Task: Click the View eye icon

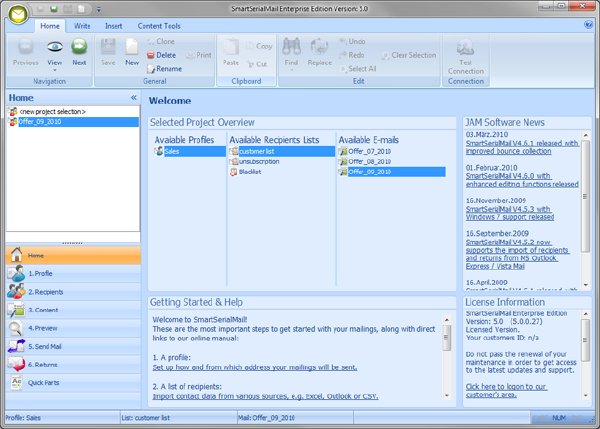Action: [55, 47]
